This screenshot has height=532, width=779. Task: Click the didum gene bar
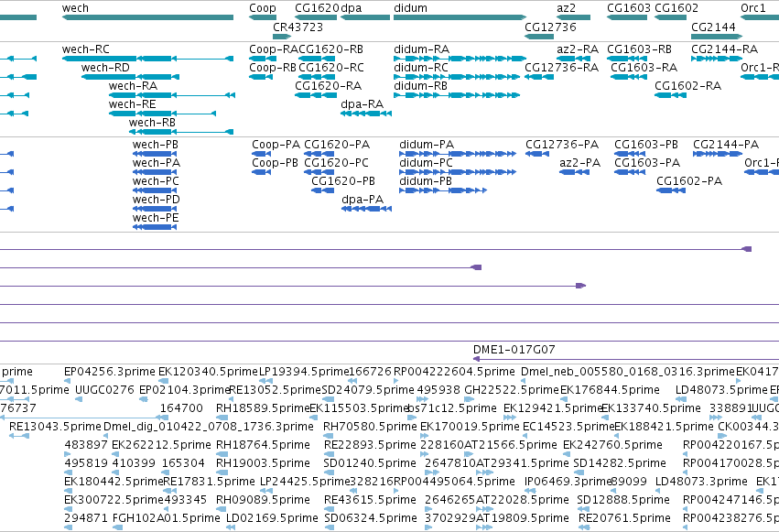[460, 17]
